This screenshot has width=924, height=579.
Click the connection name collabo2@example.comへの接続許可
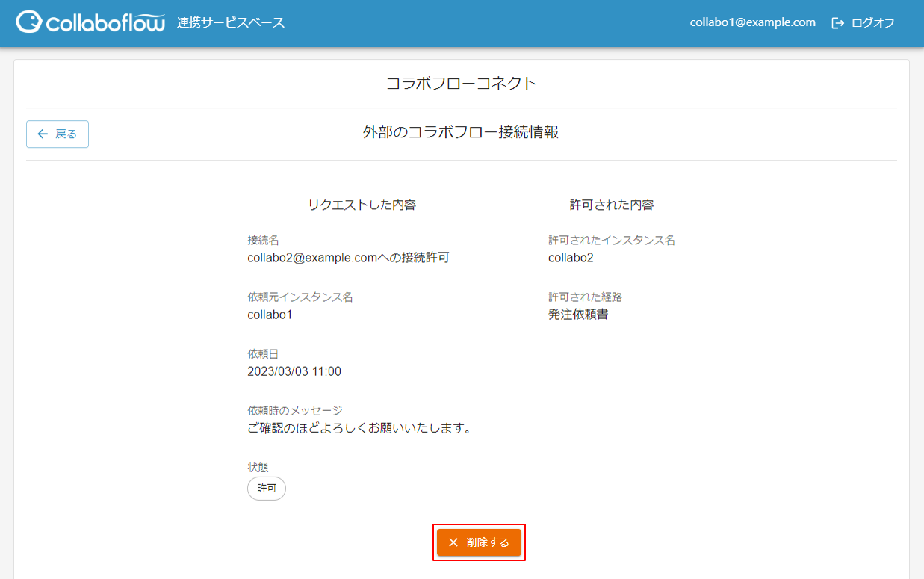(x=348, y=258)
